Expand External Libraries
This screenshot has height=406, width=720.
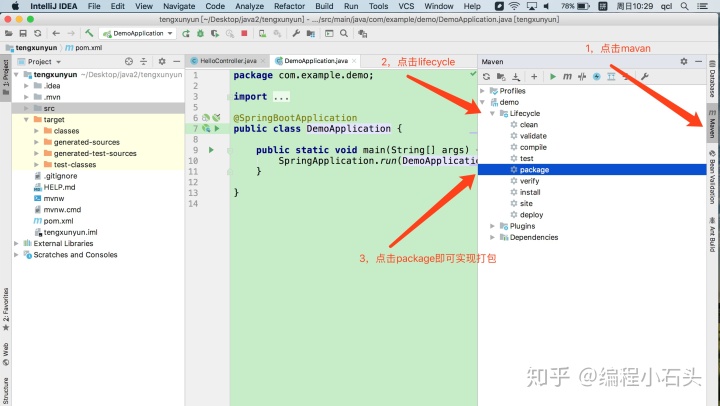(16, 243)
